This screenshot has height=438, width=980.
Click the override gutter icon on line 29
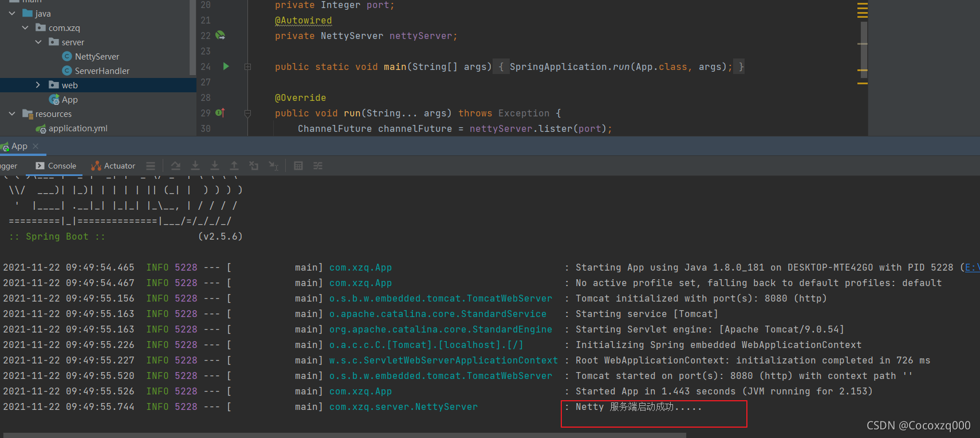[220, 113]
